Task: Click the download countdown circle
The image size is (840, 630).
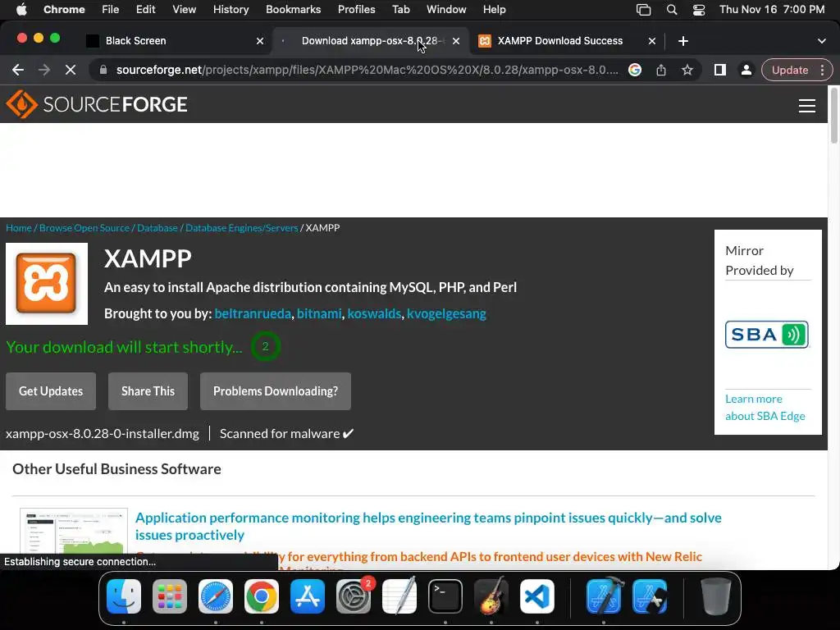Action: [265, 347]
